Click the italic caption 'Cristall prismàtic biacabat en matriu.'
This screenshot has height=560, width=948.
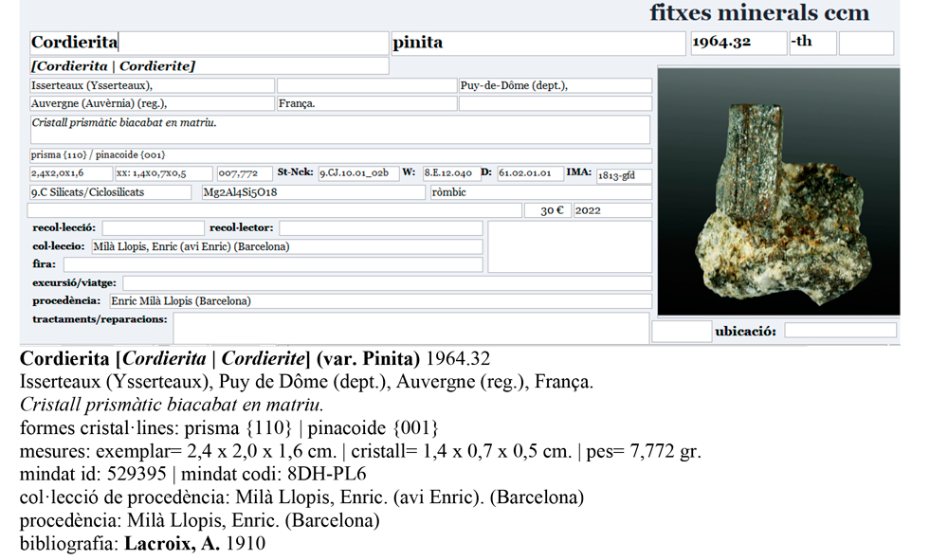[172, 406]
